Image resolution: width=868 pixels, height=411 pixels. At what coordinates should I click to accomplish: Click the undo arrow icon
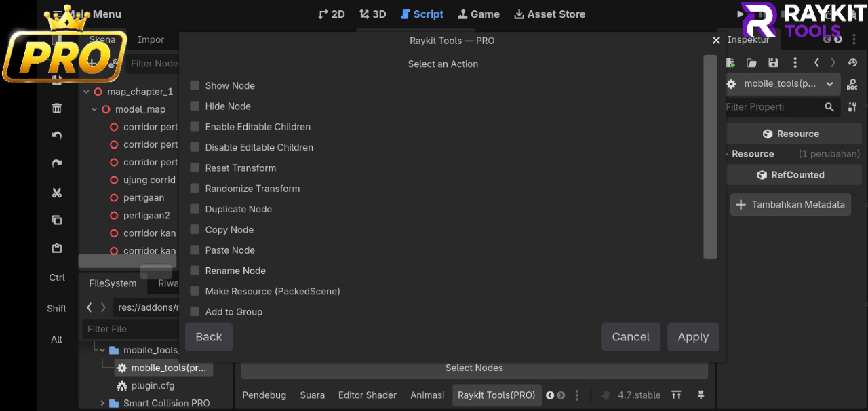click(x=57, y=136)
